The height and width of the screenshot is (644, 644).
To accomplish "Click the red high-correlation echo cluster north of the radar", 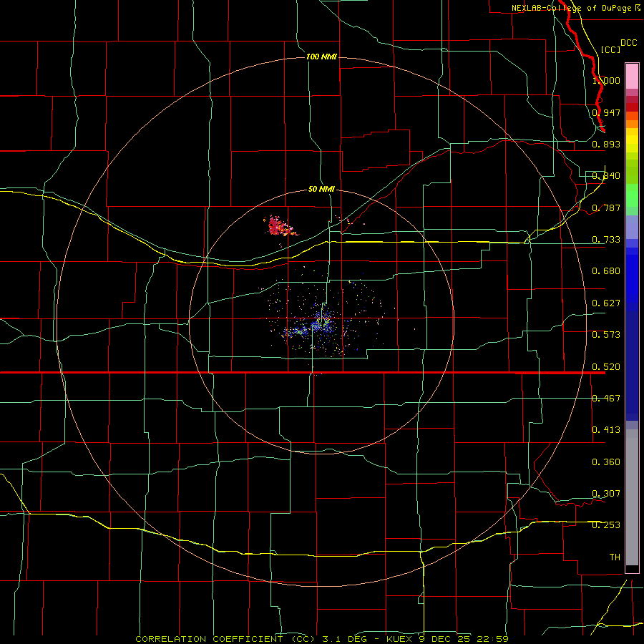I will (x=279, y=226).
